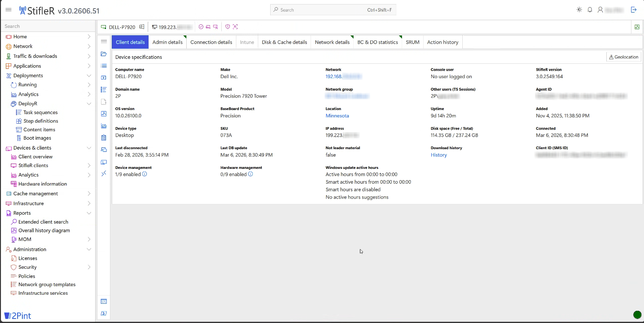Open the PowerShell icon at bottom of toolbar
644x323 pixels.
tap(104, 313)
